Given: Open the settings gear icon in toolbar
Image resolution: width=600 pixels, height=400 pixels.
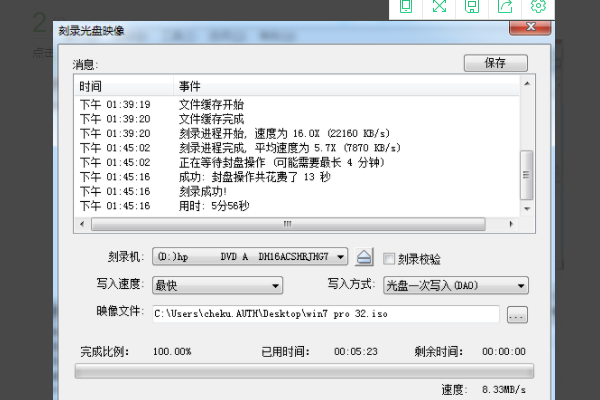Looking at the screenshot, I should coord(538,7).
